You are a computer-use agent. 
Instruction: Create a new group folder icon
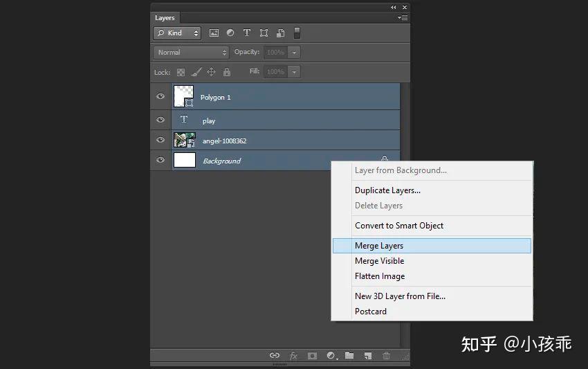pos(349,355)
